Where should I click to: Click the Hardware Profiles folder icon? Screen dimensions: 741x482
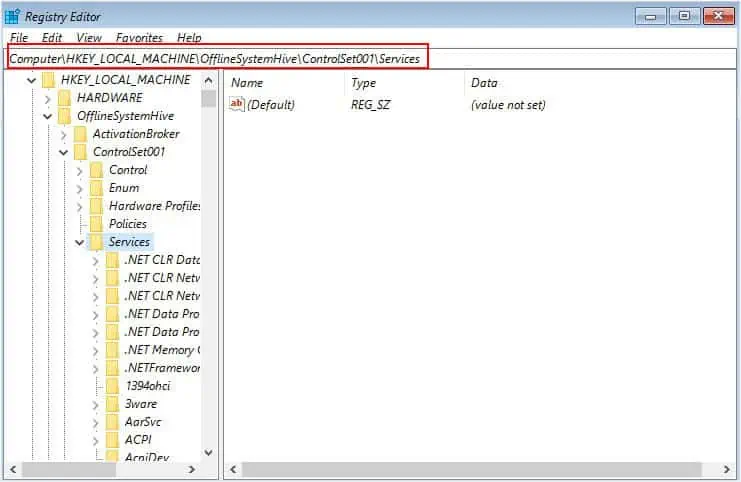pos(96,206)
